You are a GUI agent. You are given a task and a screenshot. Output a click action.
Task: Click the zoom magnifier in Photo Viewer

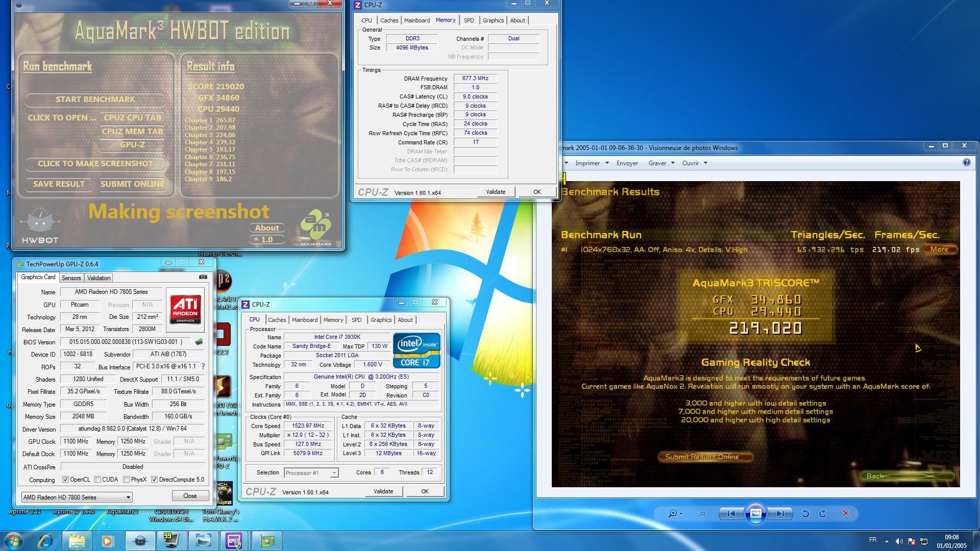click(675, 514)
